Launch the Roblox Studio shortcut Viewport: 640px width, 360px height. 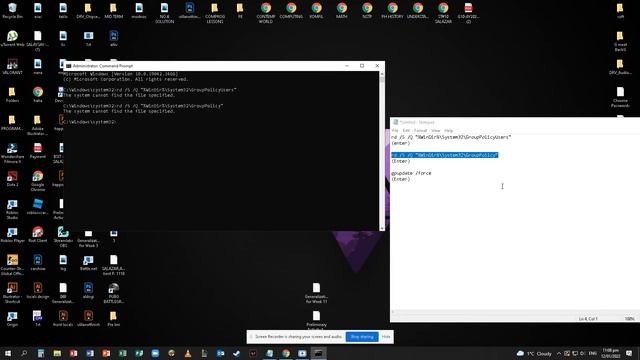point(12,209)
